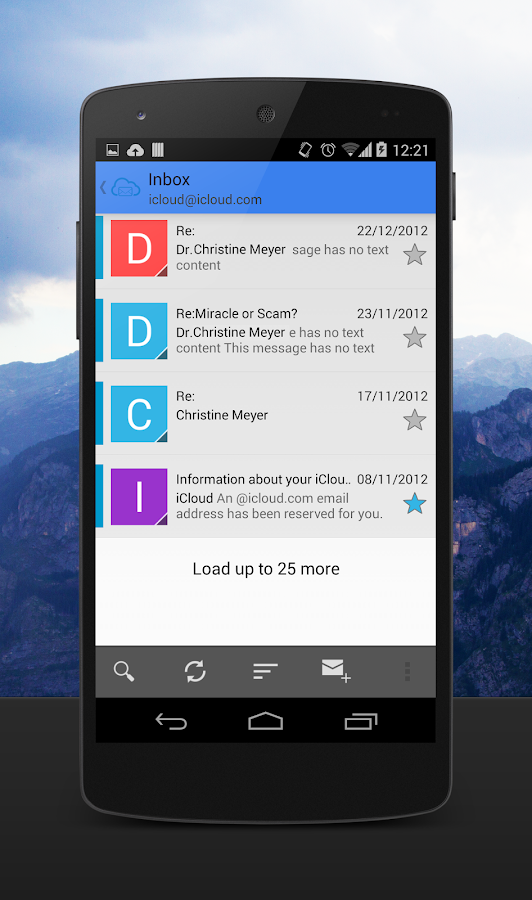The height and width of the screenshot is (900, 532).
Task: Compose a new email with envelope-plus icon
Action: click(336, 670)
